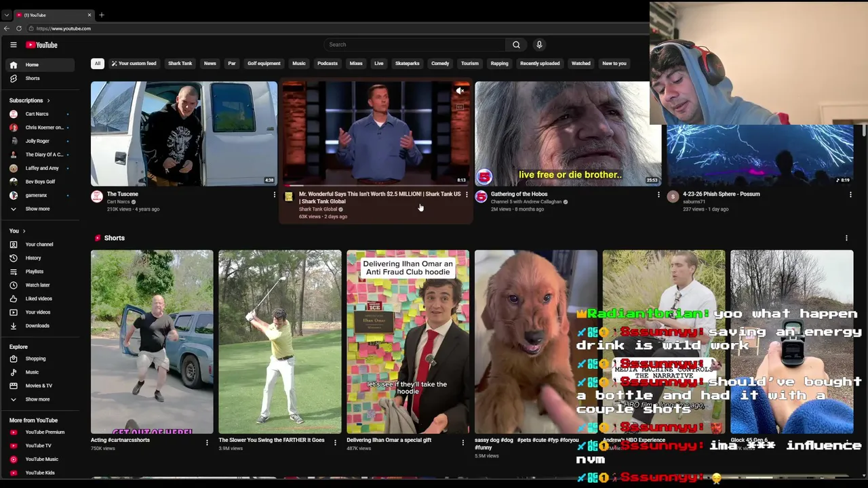Open the YouTube hamburger guide menu
868x488 pixels.
pos(13,45)
